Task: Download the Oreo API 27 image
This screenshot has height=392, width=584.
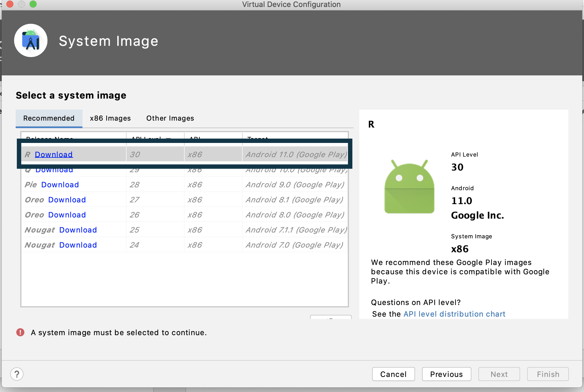Action: pos(67,200)
